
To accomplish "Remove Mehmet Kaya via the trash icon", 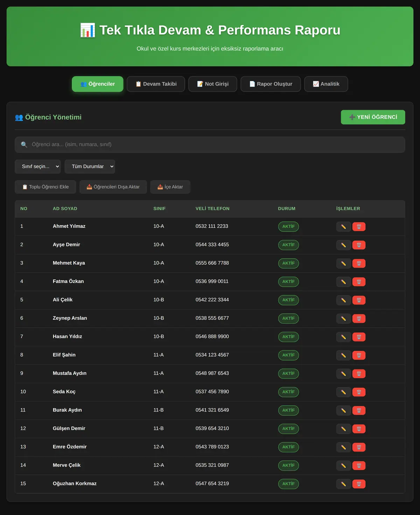I will click(x=359, y=263).
